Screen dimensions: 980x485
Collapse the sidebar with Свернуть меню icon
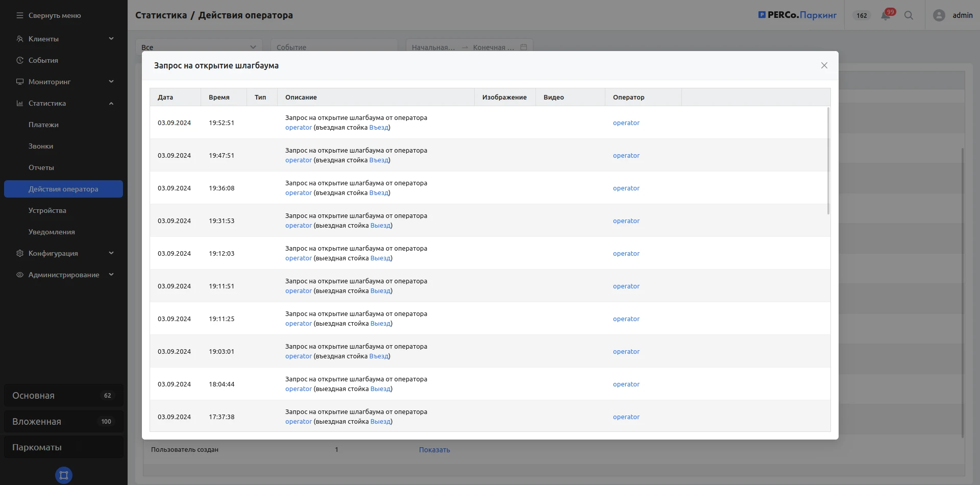point(20,15)
